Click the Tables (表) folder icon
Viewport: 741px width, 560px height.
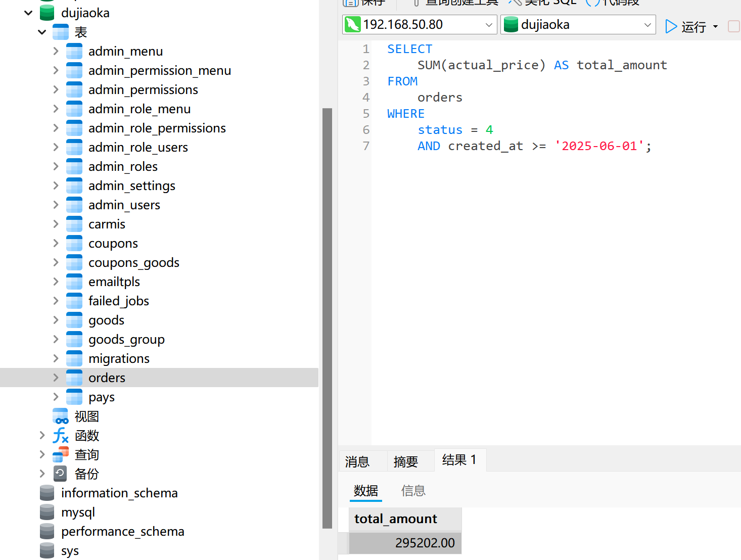click(60, 32)
